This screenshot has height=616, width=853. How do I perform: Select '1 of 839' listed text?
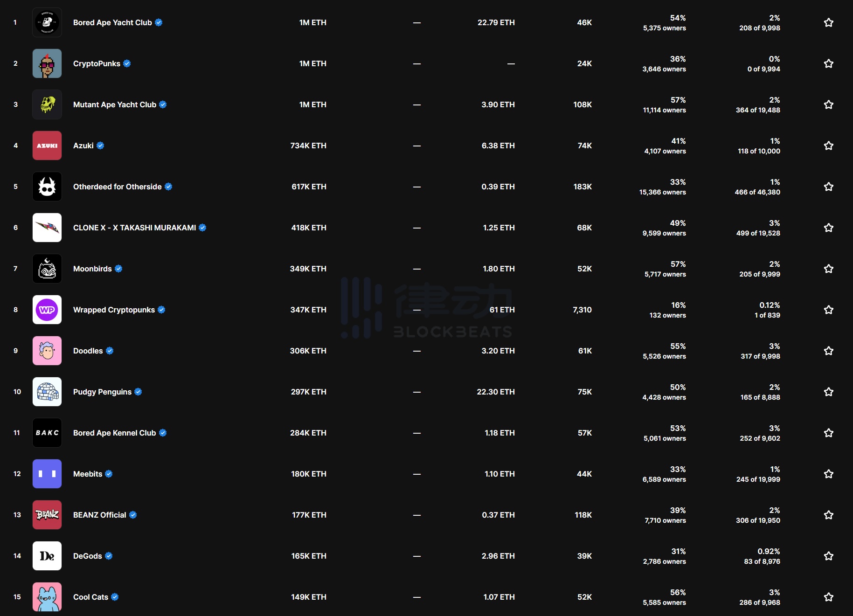click(767, 315)
